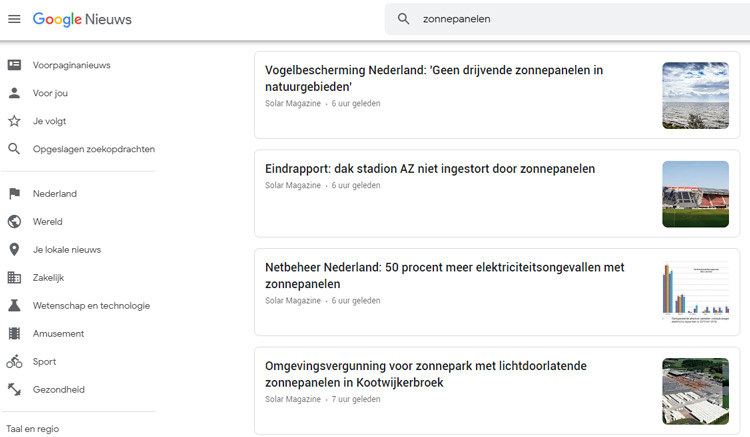Go to Voor jou section
The image size is (750, 437).
pyautogui.click(x=50, y=93)
